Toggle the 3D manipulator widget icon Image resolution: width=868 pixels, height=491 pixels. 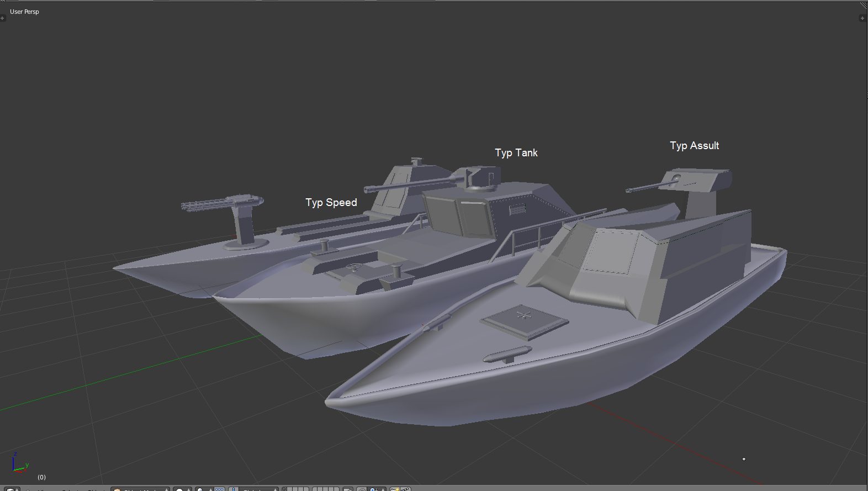[x=220, y=489]
